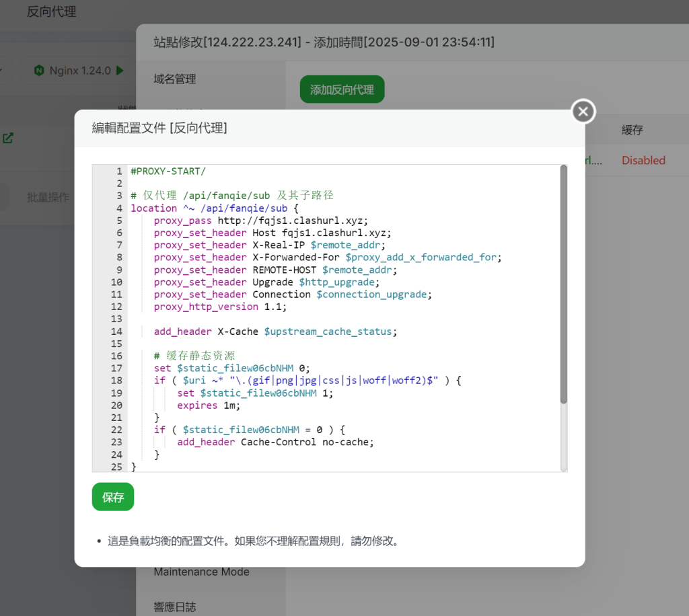Click the 批量操作 control behind dialog
The width and height of the screenshot is (689, 616).
[x=48, y=197]
